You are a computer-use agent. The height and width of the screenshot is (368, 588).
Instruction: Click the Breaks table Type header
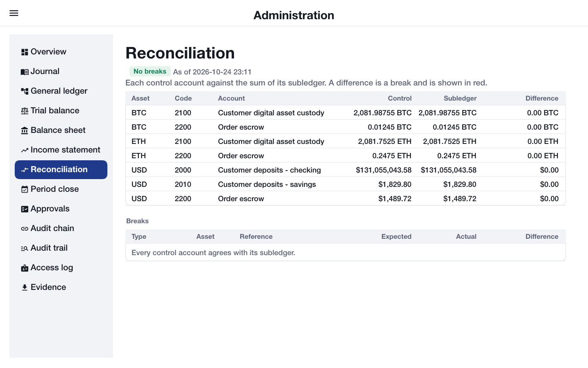139,236
